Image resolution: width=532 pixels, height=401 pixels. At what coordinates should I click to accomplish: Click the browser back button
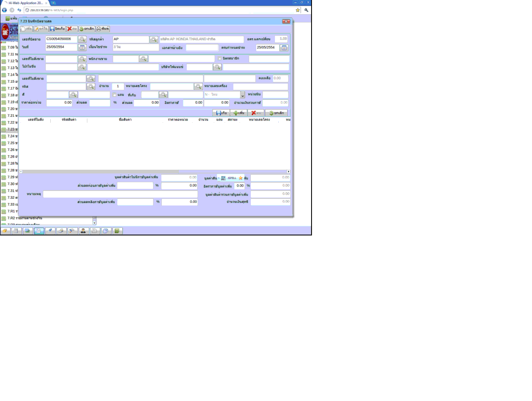4,10
